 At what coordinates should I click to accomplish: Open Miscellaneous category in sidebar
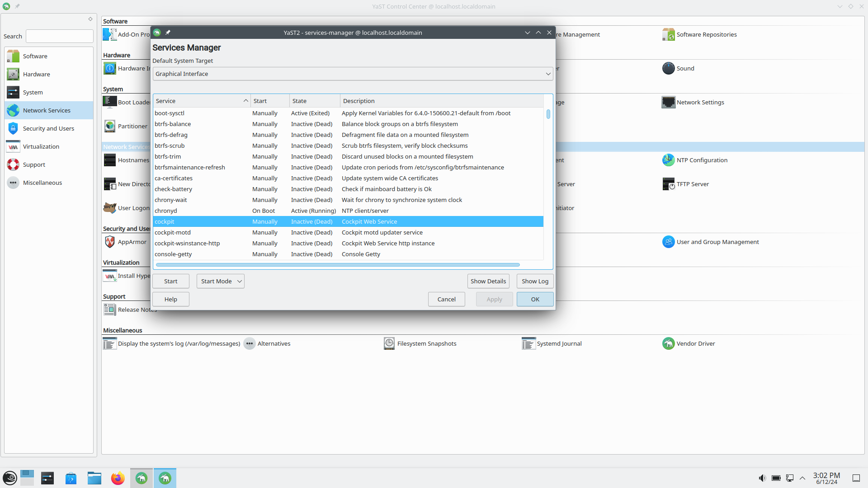(x=49, y=183)
